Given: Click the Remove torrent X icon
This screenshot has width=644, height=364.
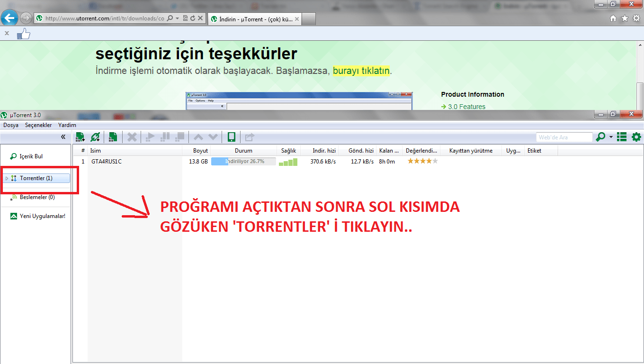Looking at the screenshot, I should (x=132, y=137).
